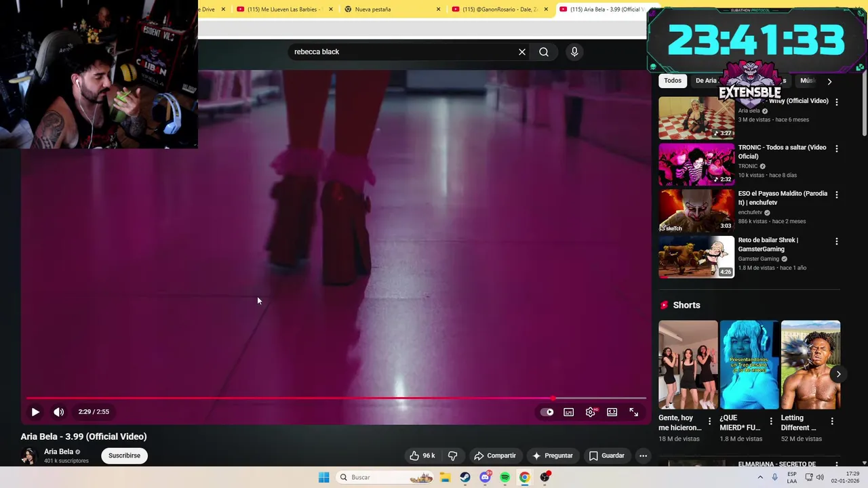Open Discord from taskbar
This screenshot has height=488, width=868.
coord(485,477)
